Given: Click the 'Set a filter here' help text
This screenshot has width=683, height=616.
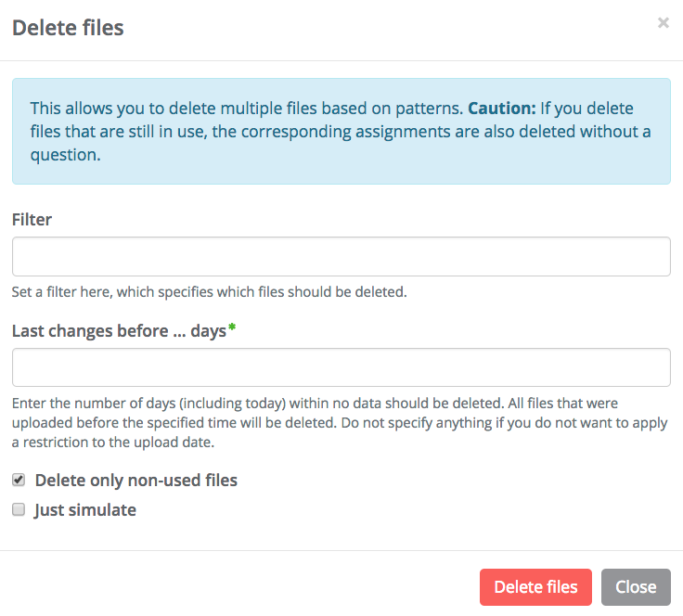Looking at the screenshot, I should (x=209, y=292).
